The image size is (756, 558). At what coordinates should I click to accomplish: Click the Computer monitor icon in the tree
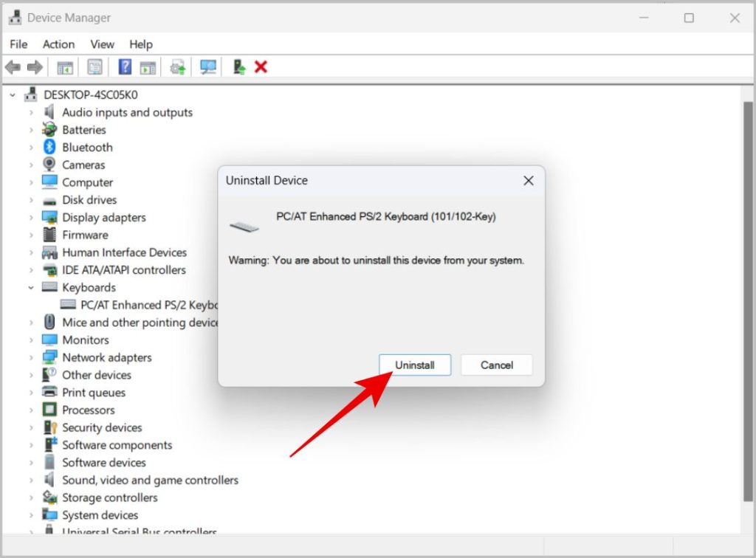tap(49, 182)
